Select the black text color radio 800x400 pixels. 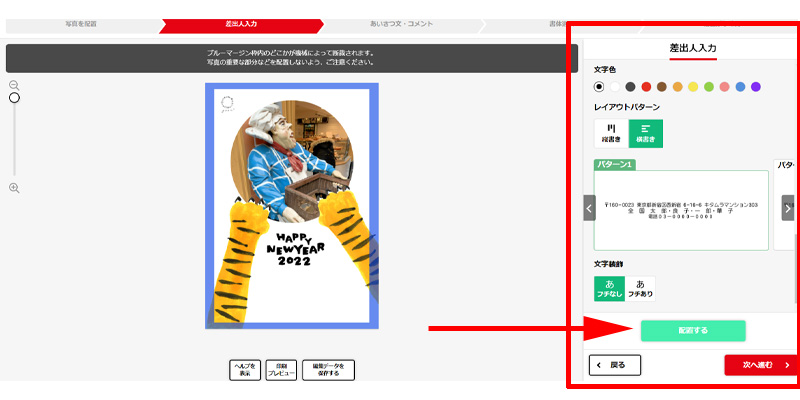click(x=599, y=87)
